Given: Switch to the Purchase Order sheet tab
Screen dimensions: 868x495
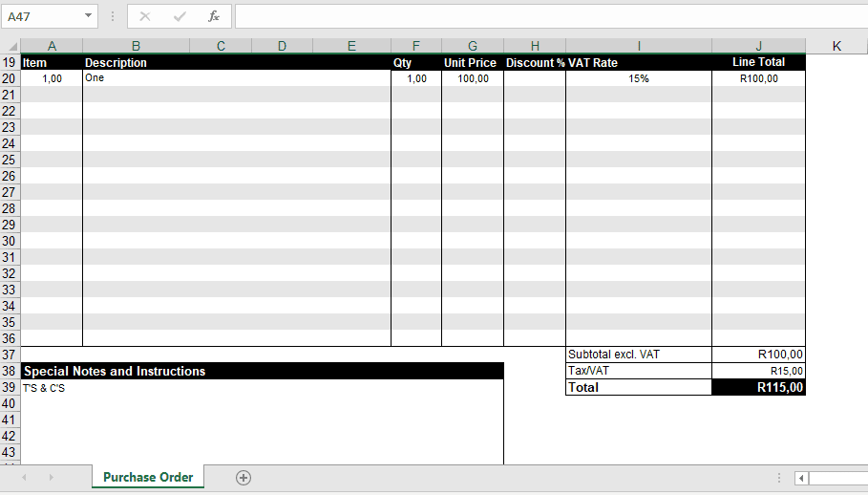Looking at the screenshot, I should click(x=148, y=478).
